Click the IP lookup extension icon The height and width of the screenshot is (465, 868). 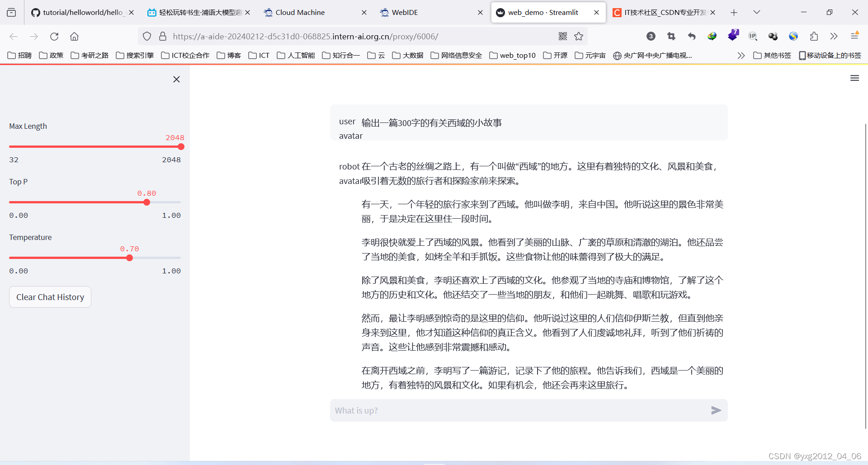tap(753, 37)
